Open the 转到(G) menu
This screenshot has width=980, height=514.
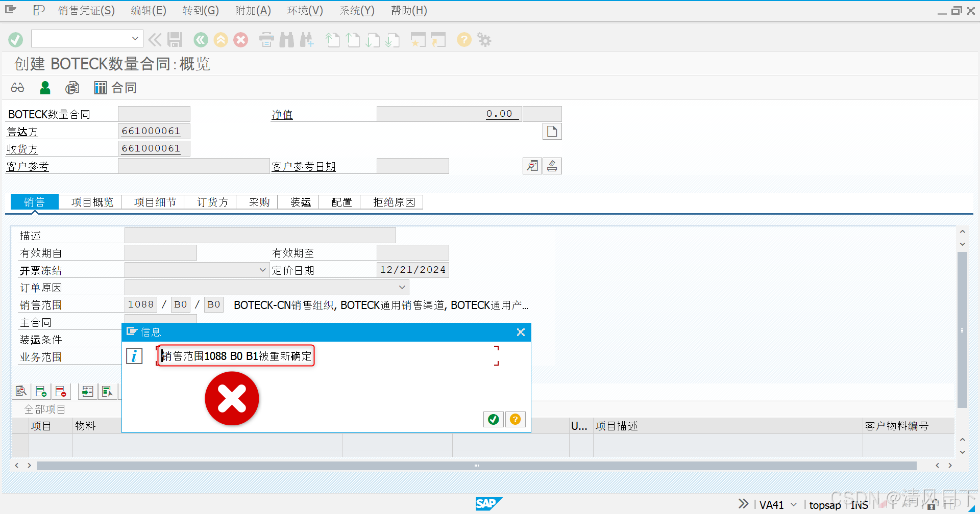point(201,11)
